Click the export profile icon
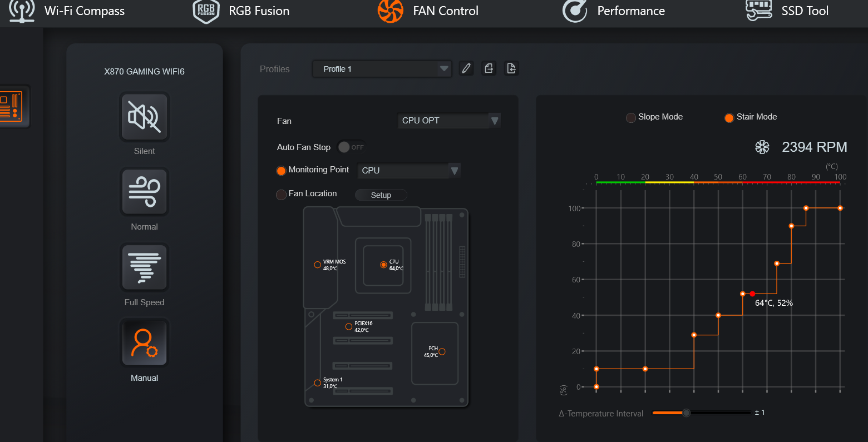Screen dimensions: 868x442 [x=489, y=68]
